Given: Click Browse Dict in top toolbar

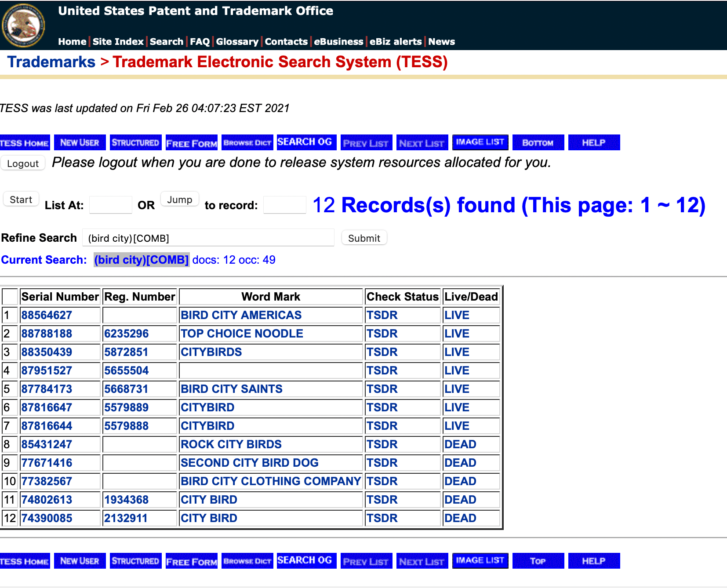Looking at the screenshot, I should (247, 142).
